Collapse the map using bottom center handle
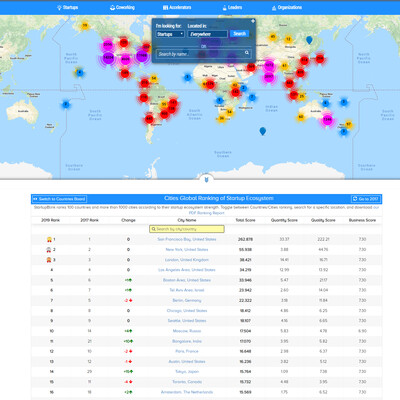This screenshot has width=400, height=400. point(207,179)
